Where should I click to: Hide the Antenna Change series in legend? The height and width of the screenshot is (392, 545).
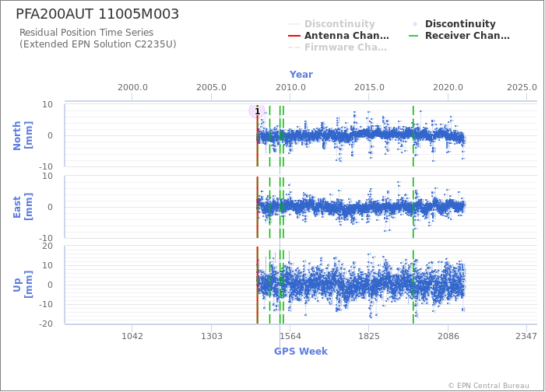tap(339, 36)
